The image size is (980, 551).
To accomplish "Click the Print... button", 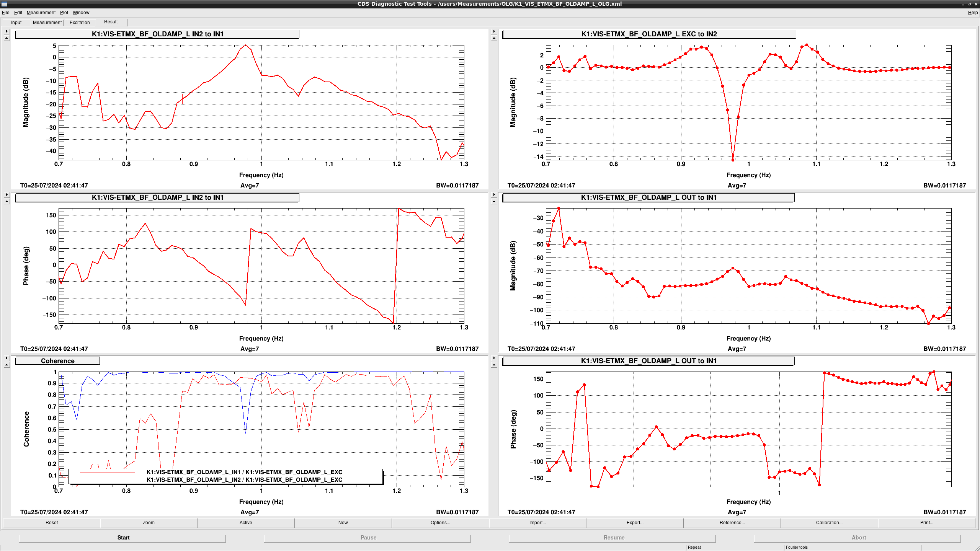I will [926, 523].
